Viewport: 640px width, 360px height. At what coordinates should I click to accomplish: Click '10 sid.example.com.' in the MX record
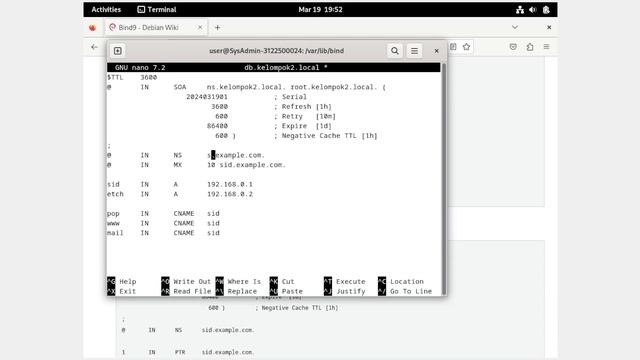coord(246,165)
